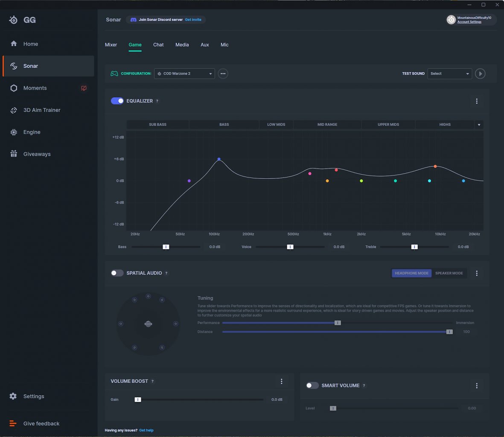
Task: Click the Distance slider handle
Action: 449,332
